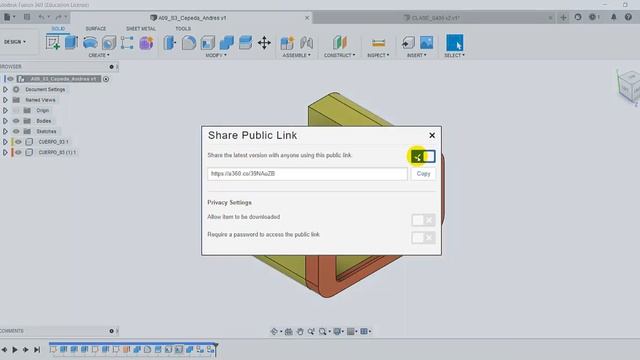Choose the Insert Decal image icon
This screenshot has width=640, height=360.
pos(427,42)
